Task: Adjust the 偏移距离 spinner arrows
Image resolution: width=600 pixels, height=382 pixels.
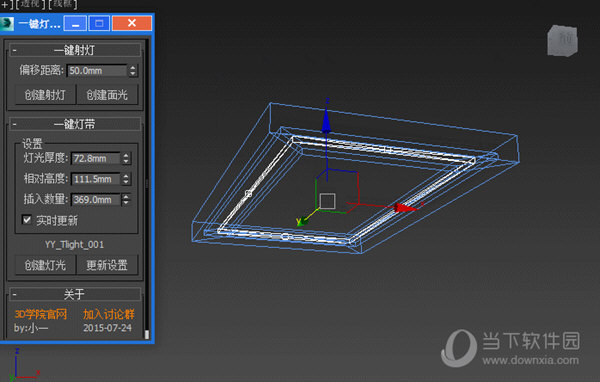Action: pyautogui.click(x=132, y=70)
